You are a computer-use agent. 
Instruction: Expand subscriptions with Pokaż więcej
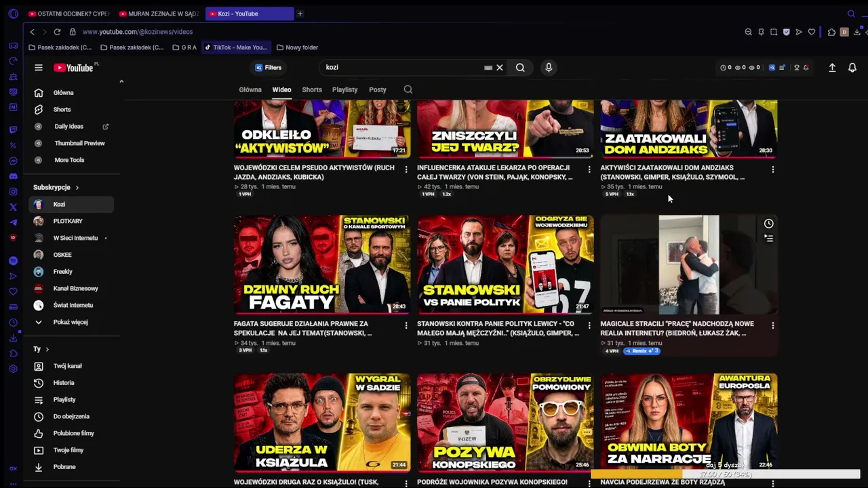[x=71, y=322]
